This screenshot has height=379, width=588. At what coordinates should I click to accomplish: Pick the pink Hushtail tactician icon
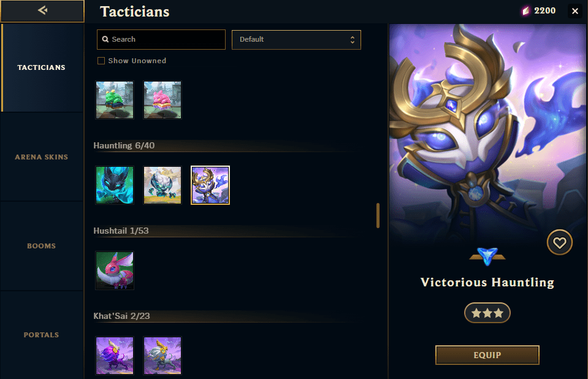(x=115, y=270)
